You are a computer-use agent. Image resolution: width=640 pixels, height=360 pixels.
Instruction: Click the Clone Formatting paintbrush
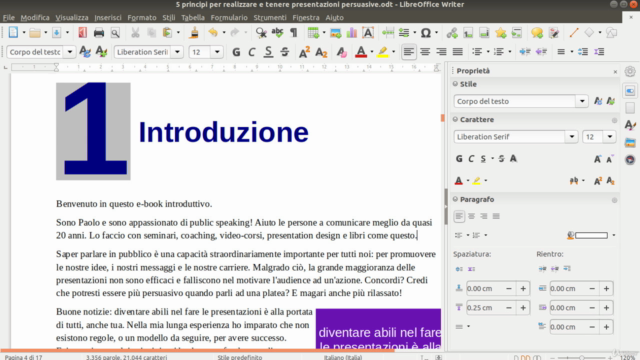tap(194, 33)
